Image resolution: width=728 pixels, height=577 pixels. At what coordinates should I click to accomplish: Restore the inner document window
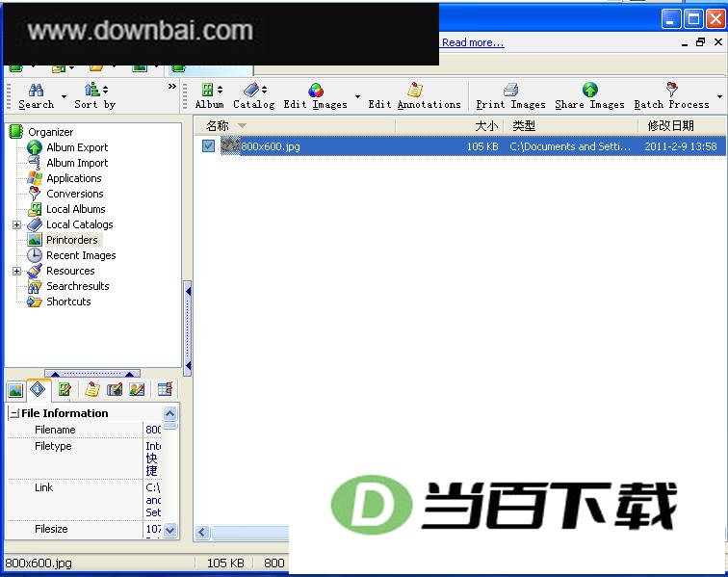701,42
